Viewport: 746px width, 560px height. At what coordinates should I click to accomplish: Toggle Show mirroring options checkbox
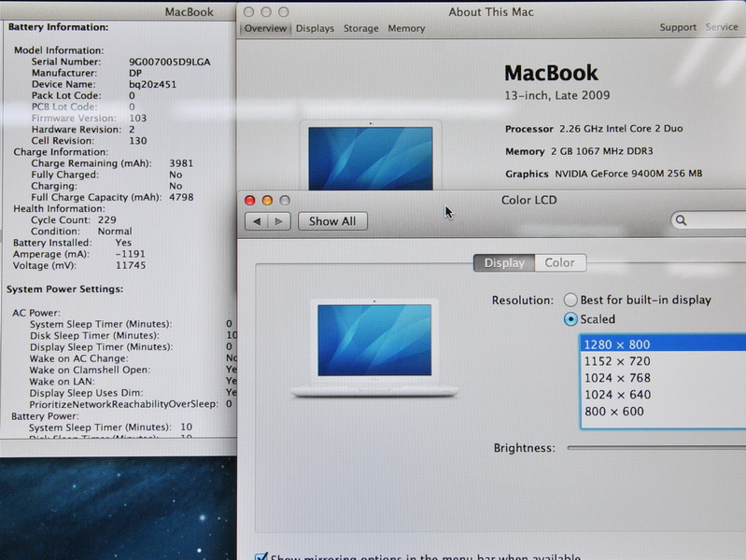point(261,556)
